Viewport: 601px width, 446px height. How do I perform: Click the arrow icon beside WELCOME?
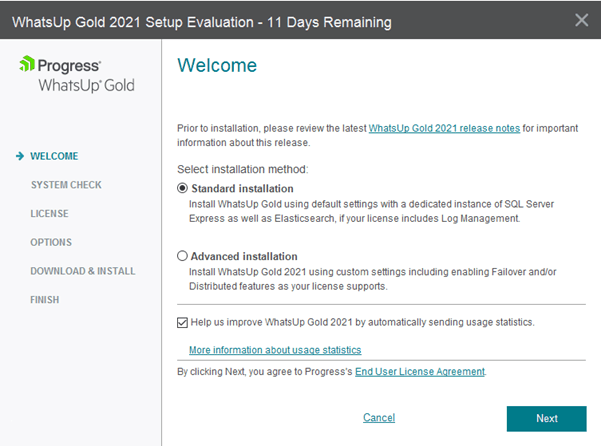pyautogui.click(x=20, y=156)
